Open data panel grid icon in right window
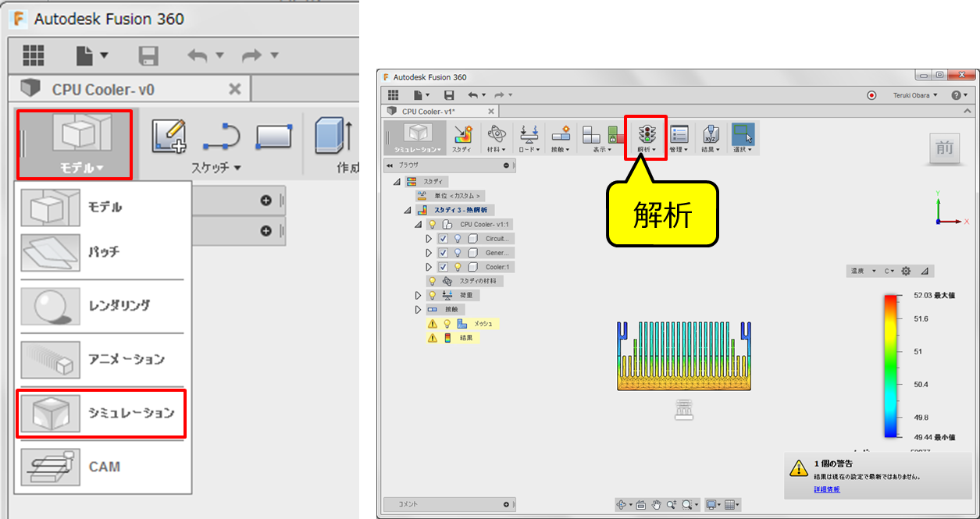980x519 pixels. tap(393, 94)
